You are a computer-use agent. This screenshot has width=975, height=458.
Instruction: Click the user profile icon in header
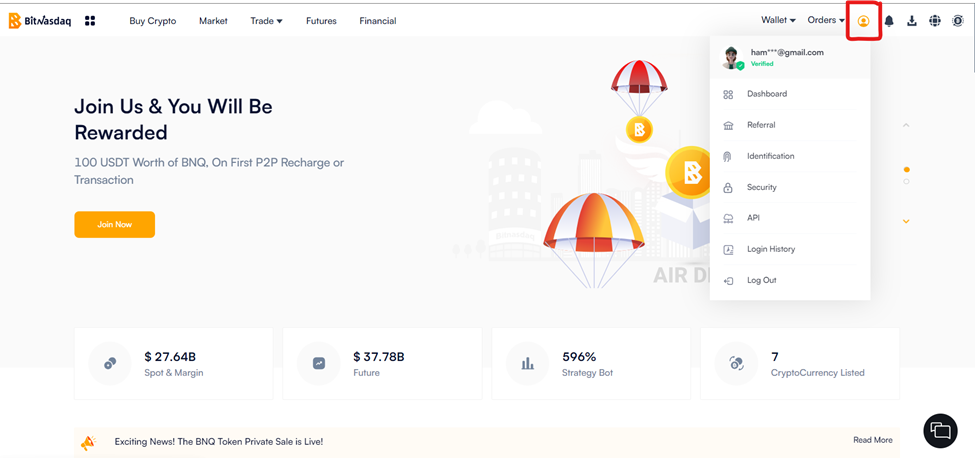tap(863, 21)
